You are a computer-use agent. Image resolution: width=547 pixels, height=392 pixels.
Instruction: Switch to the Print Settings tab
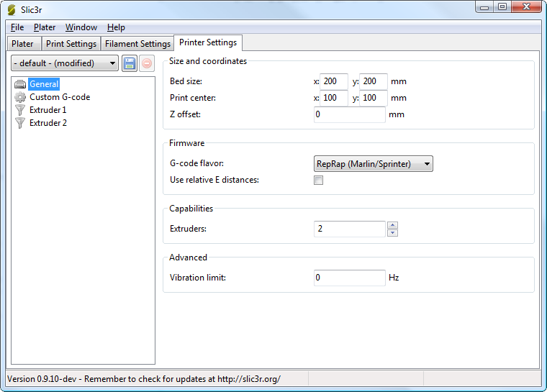pos(71,44)
